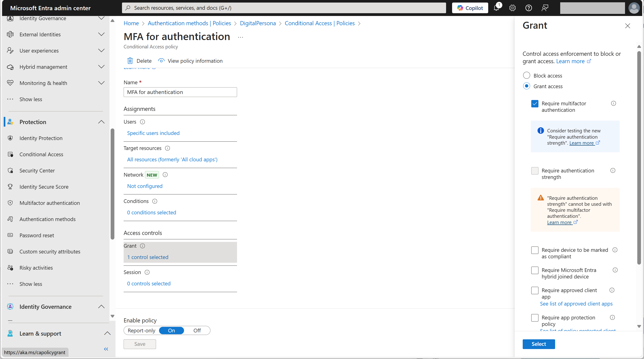Uncheck Require multifactor authentication checkbox

click(x=535, y=103)
